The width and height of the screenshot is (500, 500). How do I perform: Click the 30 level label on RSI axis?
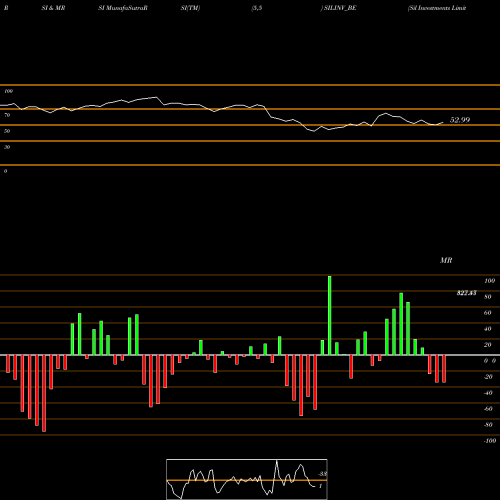click(x=7, y=147)
